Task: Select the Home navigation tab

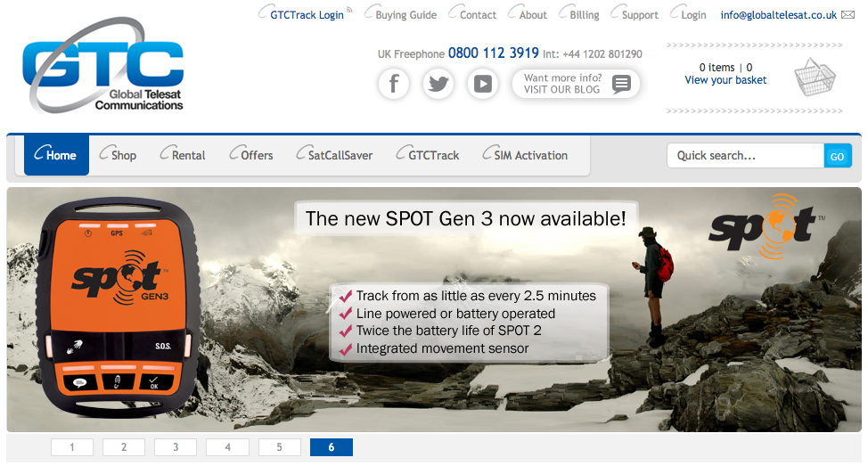Action: coord(56,155)
